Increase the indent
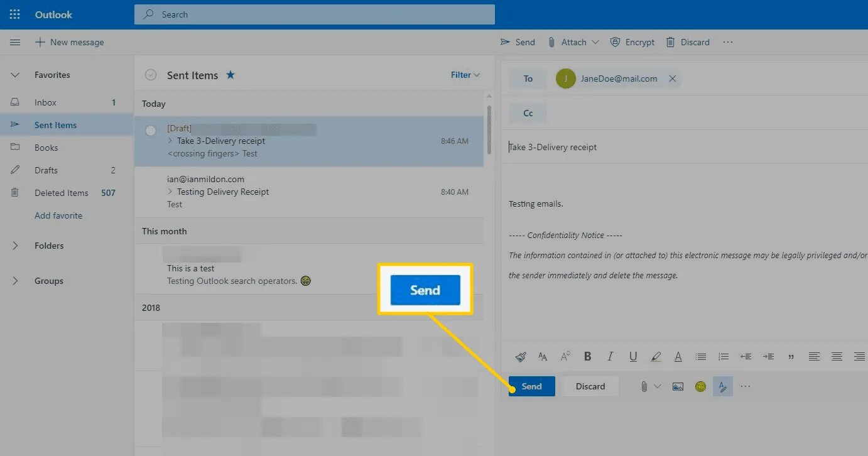The image size is (868, 456). pos(768,357)
